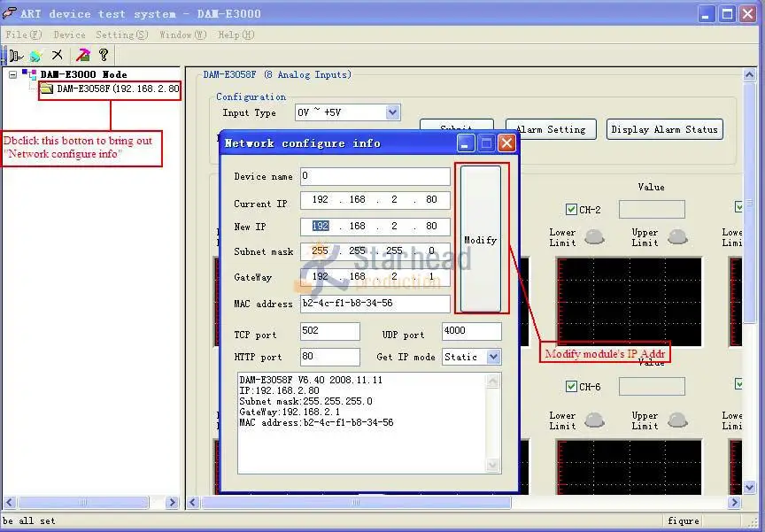Click the UDP port field
Viewport: 765px width, 532px height.
[471, 331]
